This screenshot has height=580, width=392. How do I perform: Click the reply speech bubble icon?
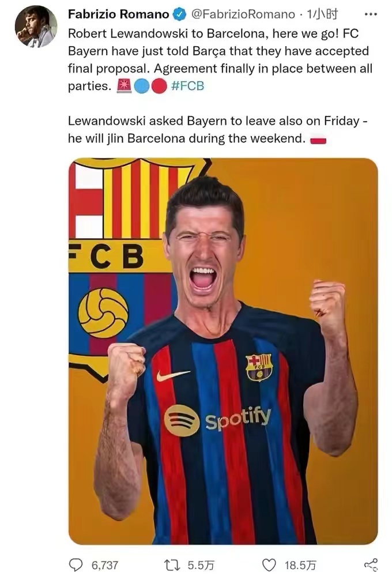coord(76,565)
